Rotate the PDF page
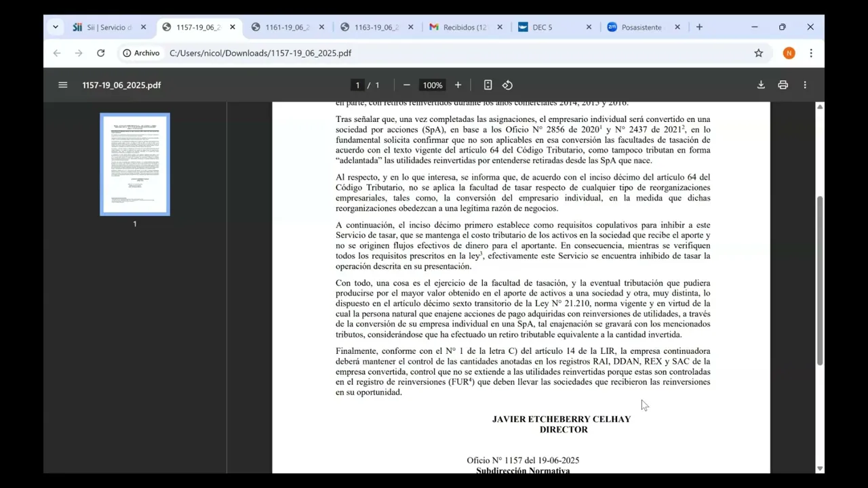 (507, 85)
